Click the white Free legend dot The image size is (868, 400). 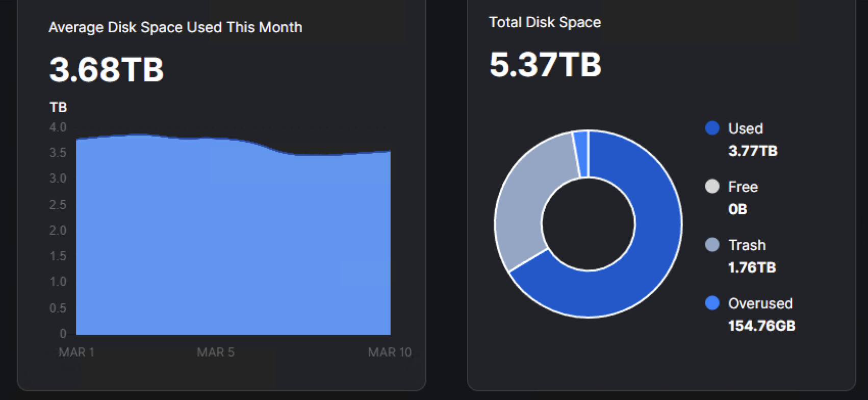point(712,186)
